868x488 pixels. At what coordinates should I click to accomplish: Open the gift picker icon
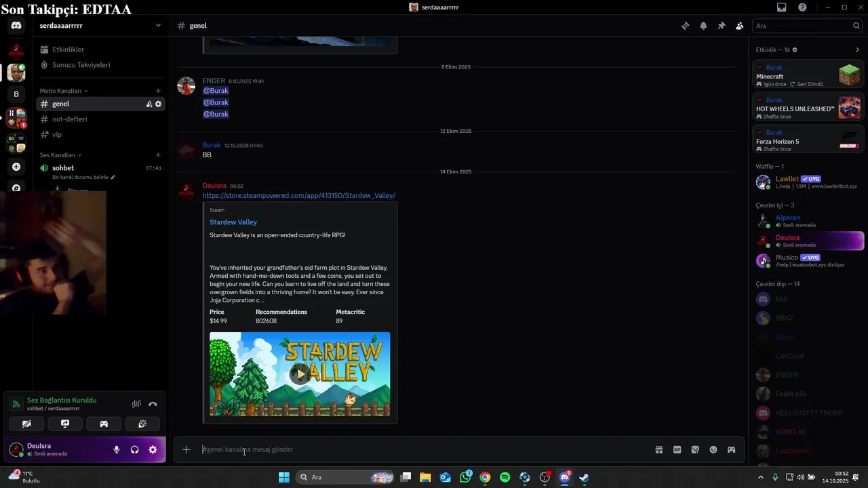tap(658, 449)
